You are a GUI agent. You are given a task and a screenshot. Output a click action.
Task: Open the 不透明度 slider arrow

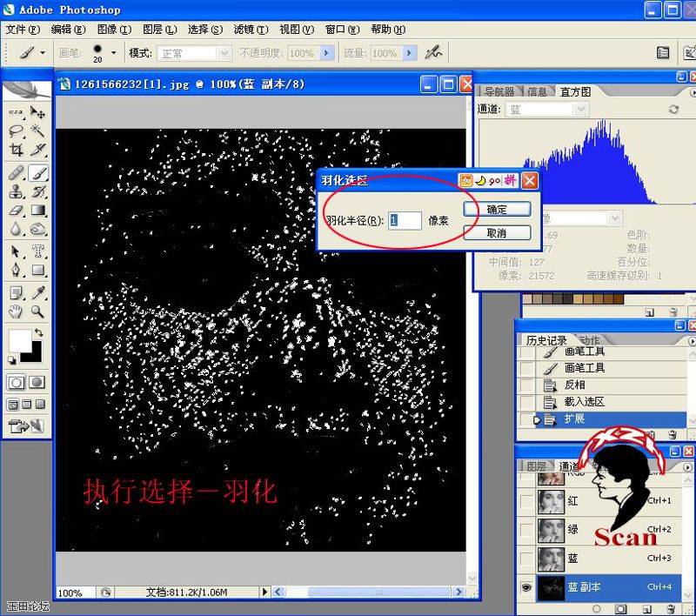pos(326,53)
